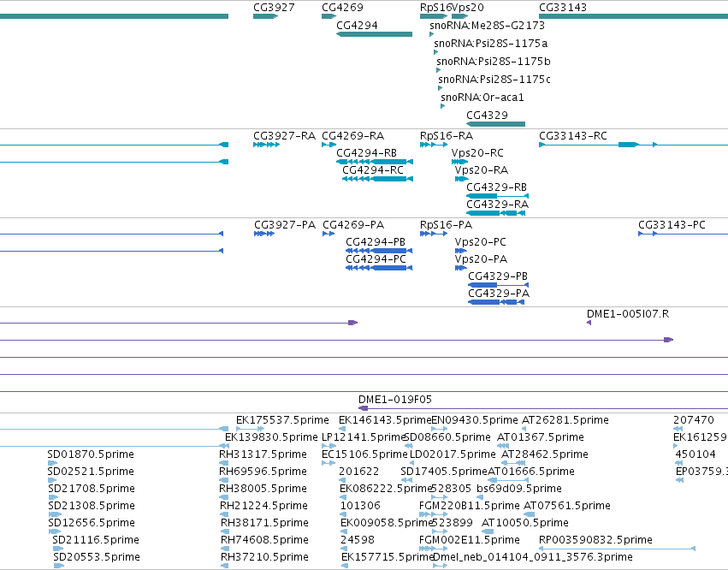Click EST EK139830.5prime label

[x=271, y=437]
